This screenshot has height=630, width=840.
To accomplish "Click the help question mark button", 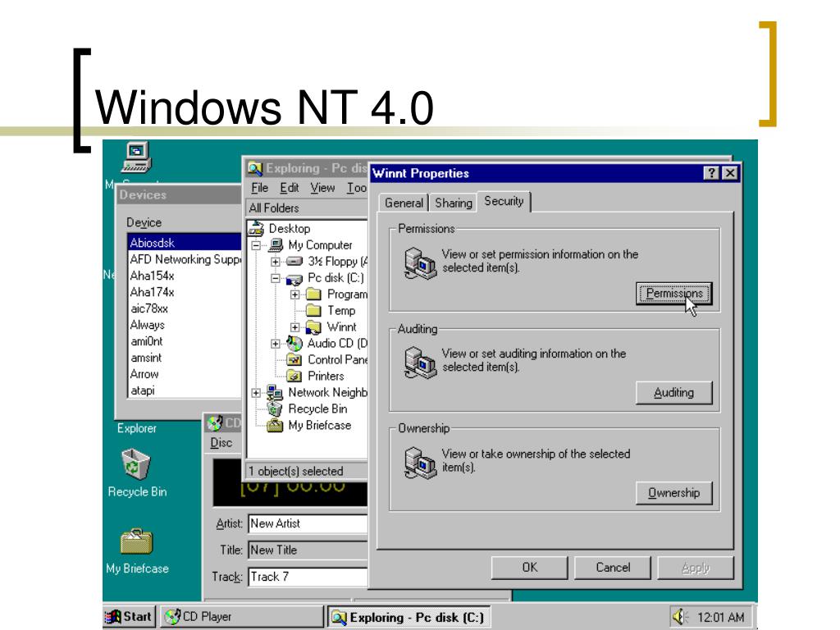I will click(x=711, y=173).
